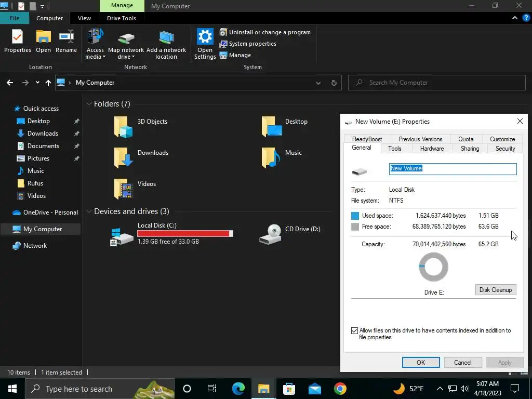This screenshot has width=532, height=399.
Task: Switch to ReadyBoost tab
Action: click(367, 139)
